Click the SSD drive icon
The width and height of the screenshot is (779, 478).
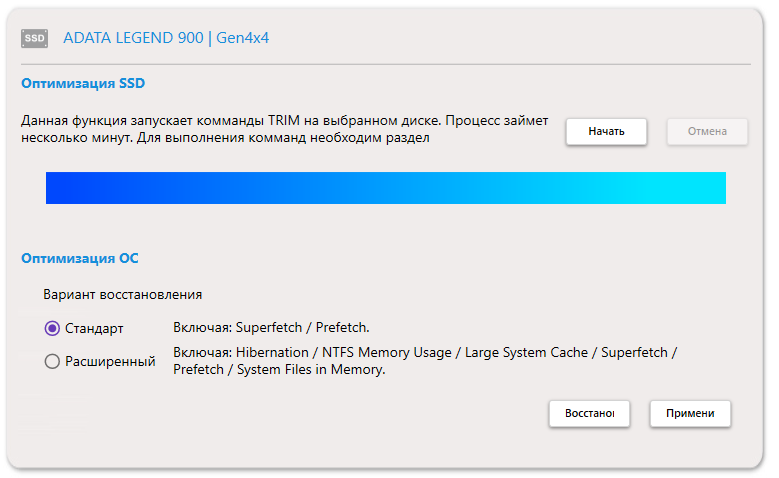point(35,39)
